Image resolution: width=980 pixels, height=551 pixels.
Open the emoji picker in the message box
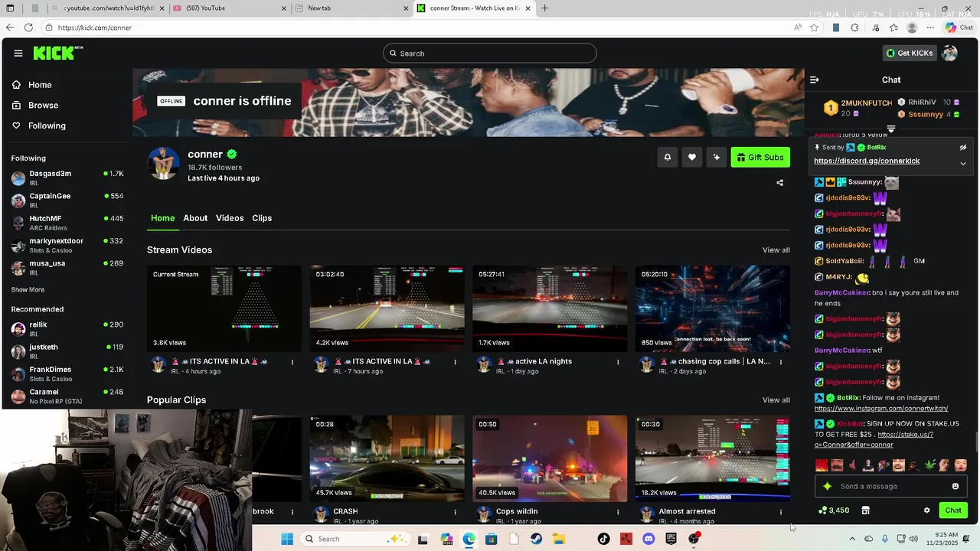pyautogui.click(x=955, y=486)
